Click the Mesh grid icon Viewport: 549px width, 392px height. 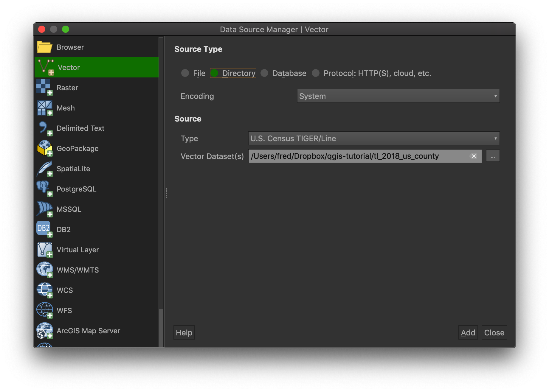45,108
